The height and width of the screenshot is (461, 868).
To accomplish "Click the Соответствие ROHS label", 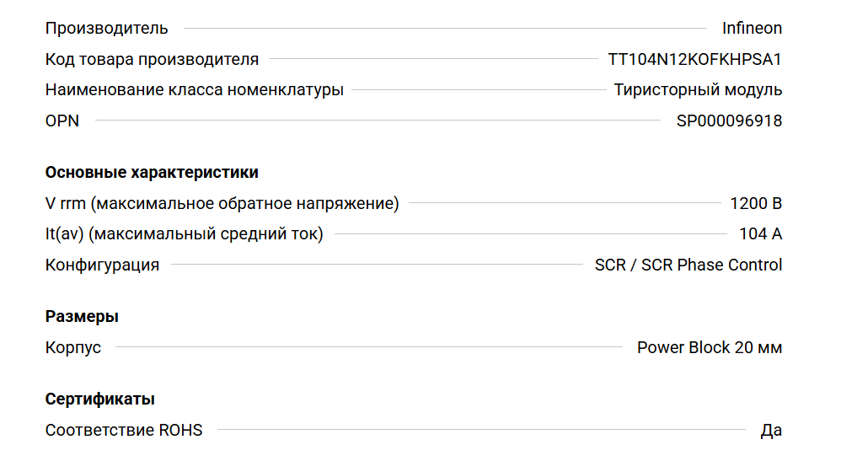I will point(124,431).
